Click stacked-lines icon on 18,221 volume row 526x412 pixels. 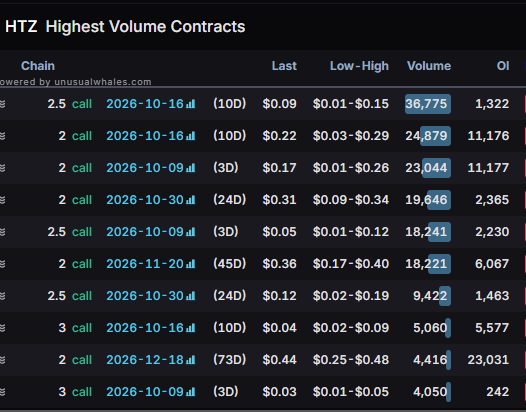(2, 264)
